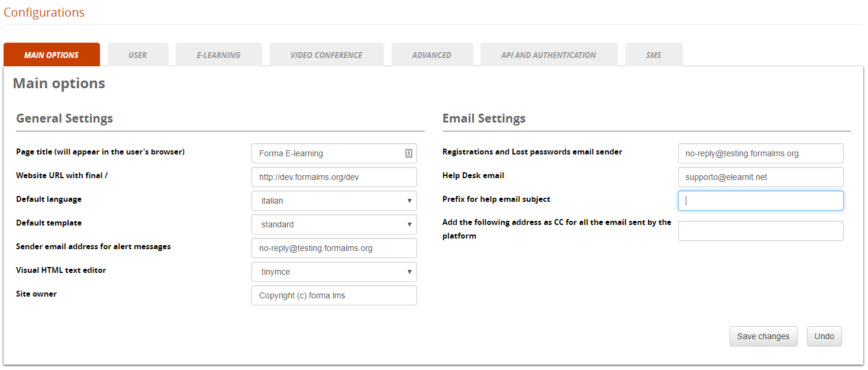The image size is (868, 370).
Task: Select the VIDEO CONFERENCE tab
Action: pos(326,54)
